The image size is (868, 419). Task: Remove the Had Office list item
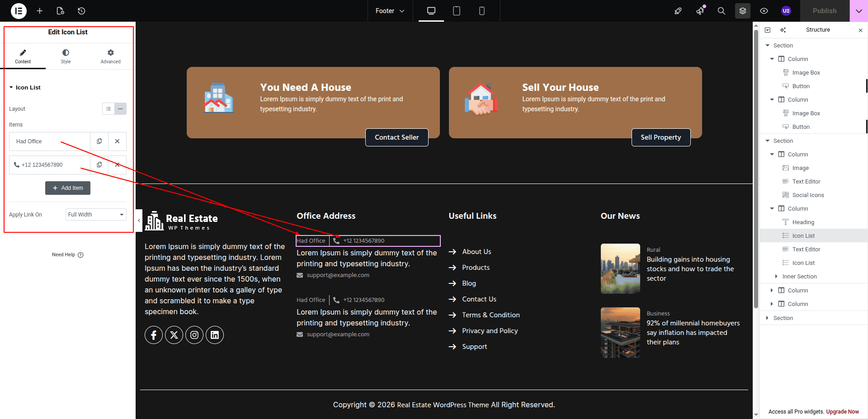click(x=117, y=141)
